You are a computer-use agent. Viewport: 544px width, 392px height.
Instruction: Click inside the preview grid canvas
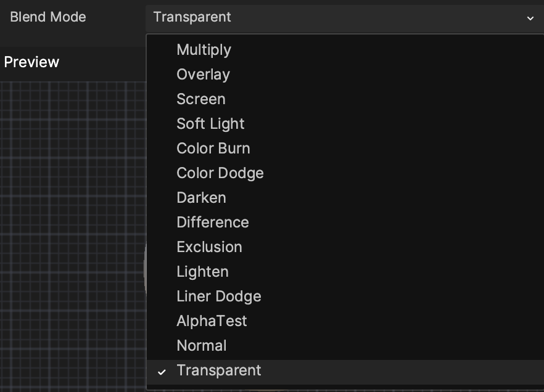click(x=73, y=235)
